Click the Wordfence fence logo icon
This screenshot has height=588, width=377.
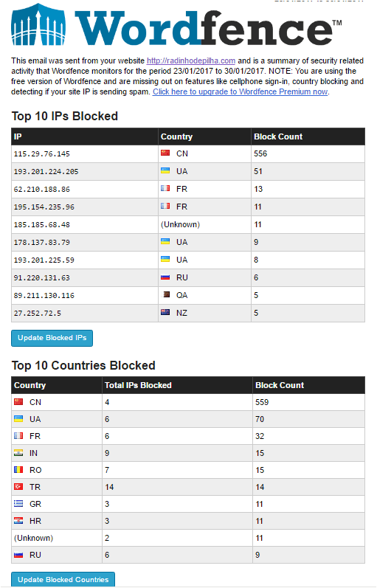[38, 25]
